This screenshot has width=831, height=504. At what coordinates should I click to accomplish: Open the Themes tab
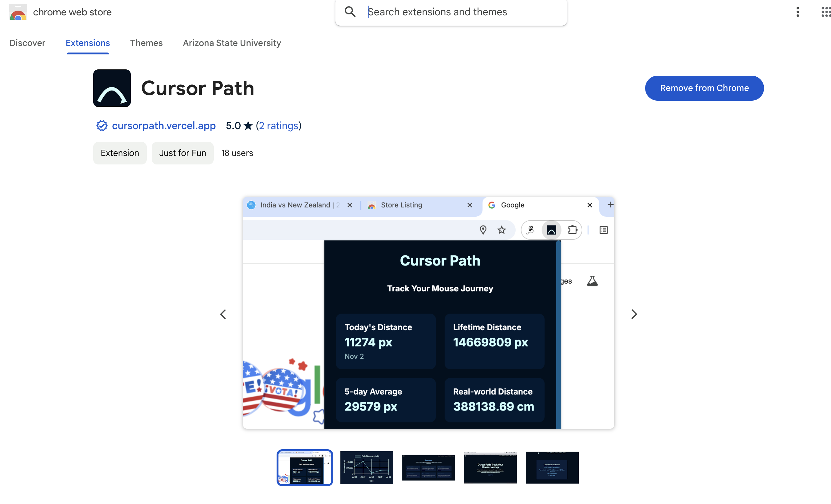[x=146, y=43]
